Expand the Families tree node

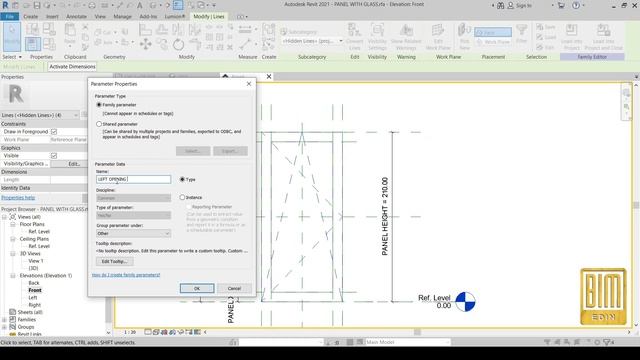click(4, 320)
